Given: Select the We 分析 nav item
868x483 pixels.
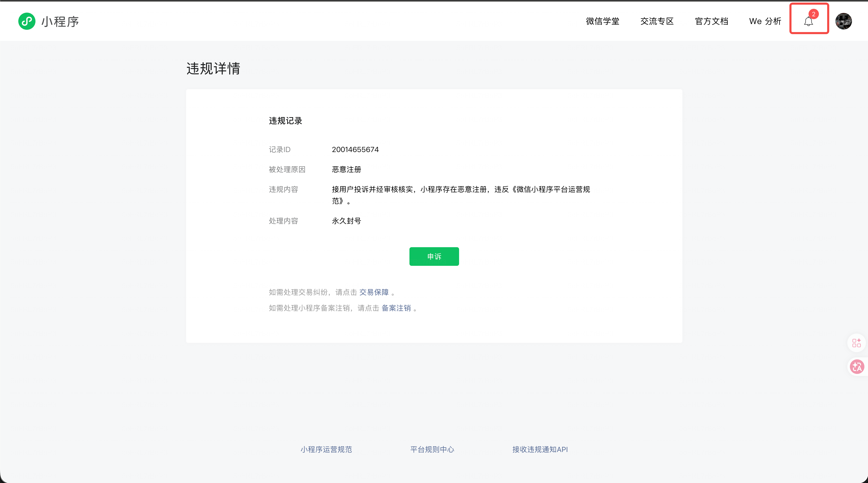Looking at the screenshot, I should [x=765, y=21].
